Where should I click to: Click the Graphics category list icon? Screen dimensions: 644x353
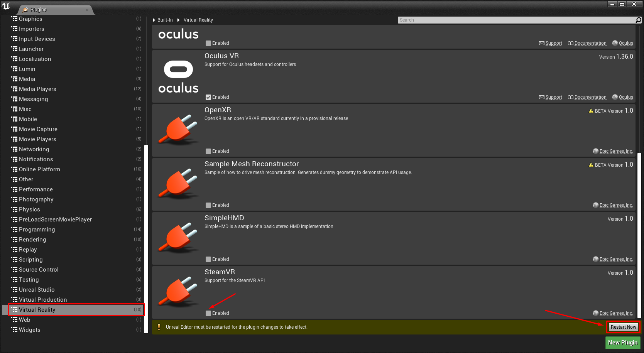[x=15, y=19]
